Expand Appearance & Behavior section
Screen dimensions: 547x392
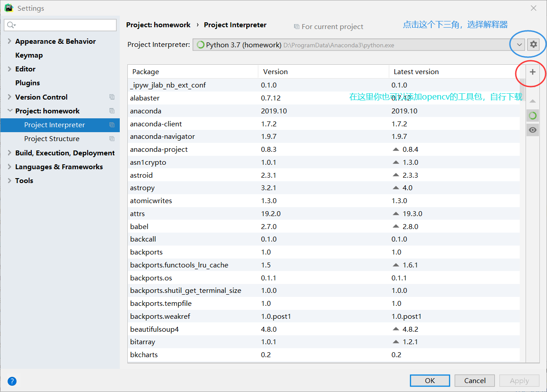(10, 41)
